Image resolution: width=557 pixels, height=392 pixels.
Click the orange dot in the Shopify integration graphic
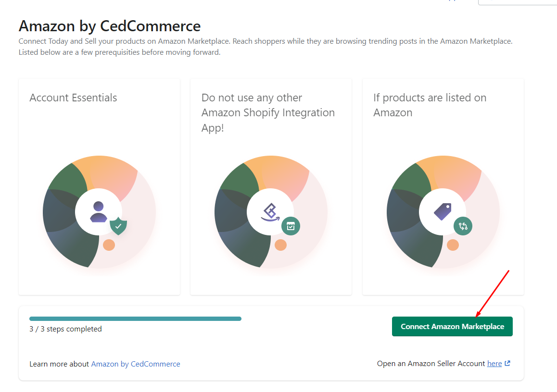pyautogui.click(x=280, y=245)
